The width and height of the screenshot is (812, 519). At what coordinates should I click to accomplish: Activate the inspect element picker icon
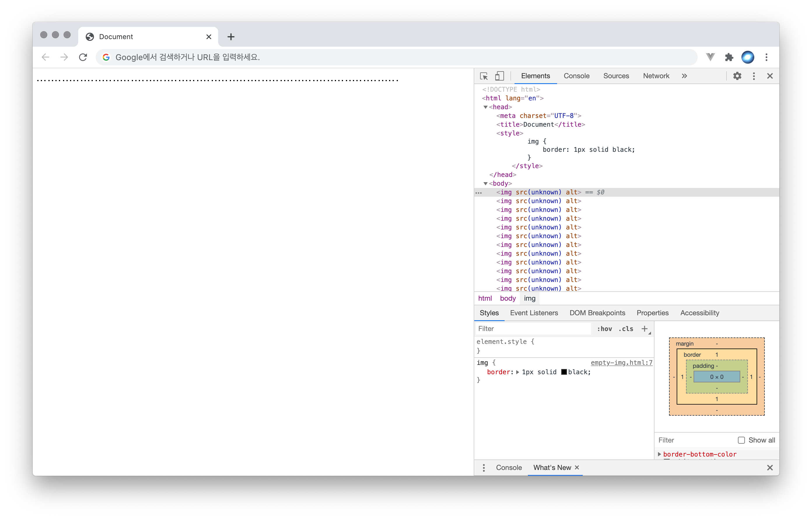(x=484, y=76)
